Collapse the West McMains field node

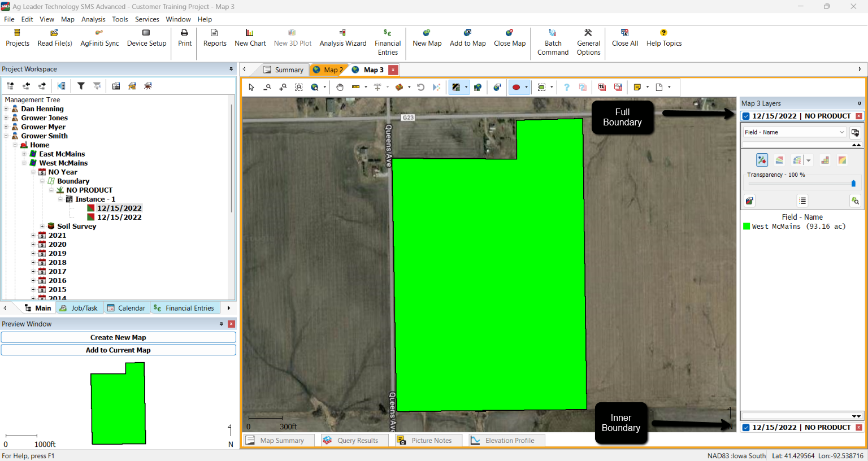(x=24, y=163)
